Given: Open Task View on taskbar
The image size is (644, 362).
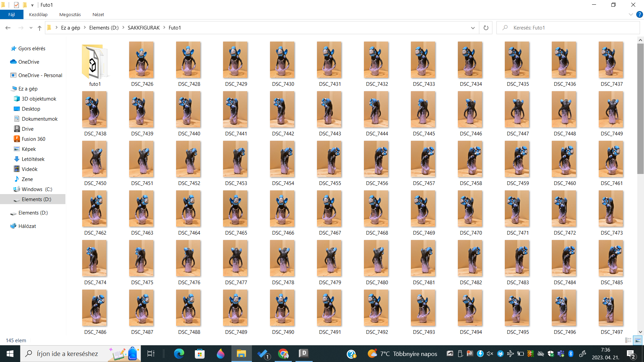Looking at the screenshot, I should point(151,354).
